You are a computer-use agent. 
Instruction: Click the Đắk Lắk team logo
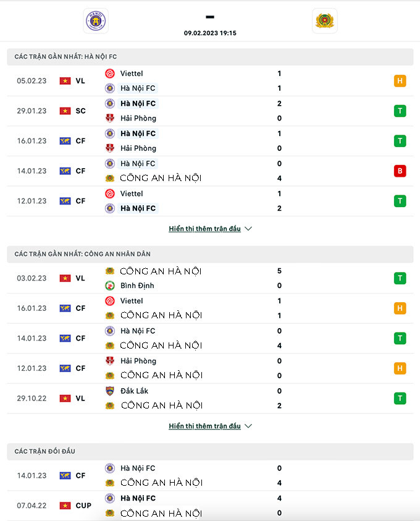(x=110, y=391)
